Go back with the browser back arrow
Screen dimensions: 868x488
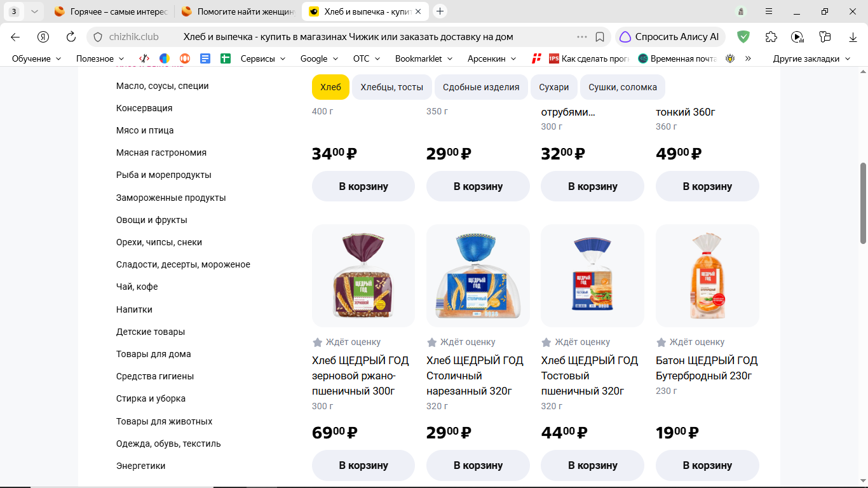(x=15, y=37)
